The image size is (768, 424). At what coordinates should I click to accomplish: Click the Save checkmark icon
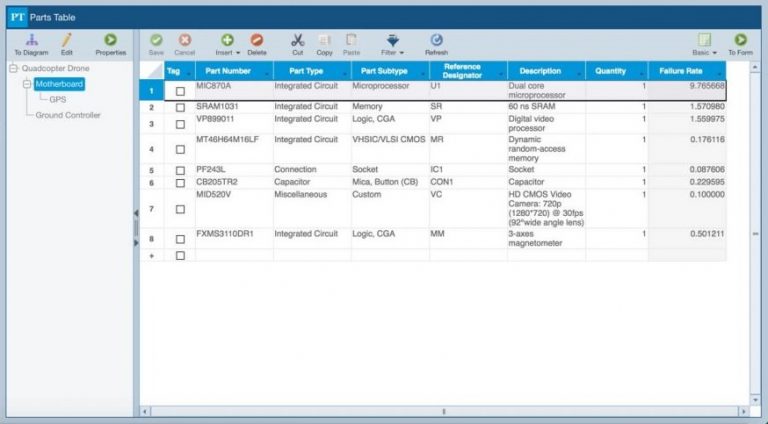[x=156, y=40]
